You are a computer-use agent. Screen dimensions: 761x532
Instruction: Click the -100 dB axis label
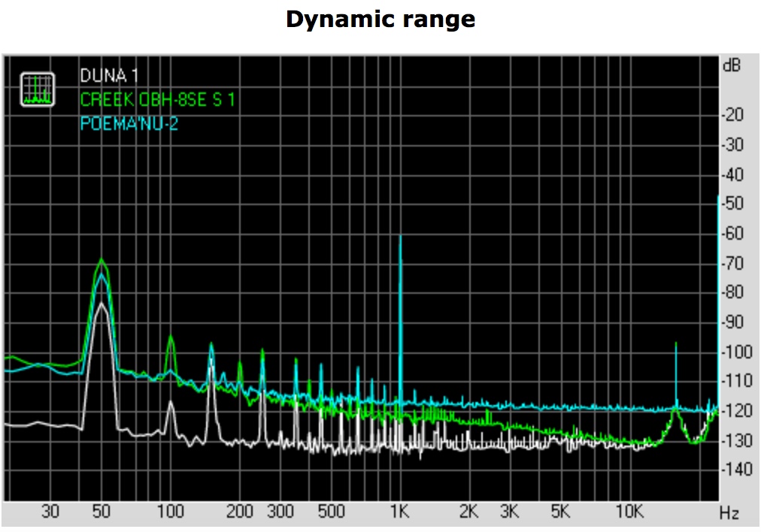pos(732,352)
